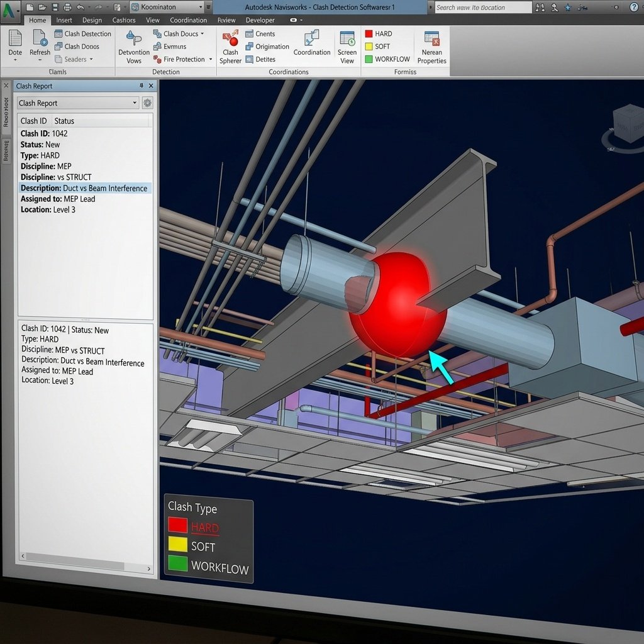Screen dimensions: 644x644
Task: Switch to the View ribbon tab
Action: pos(152,20)
